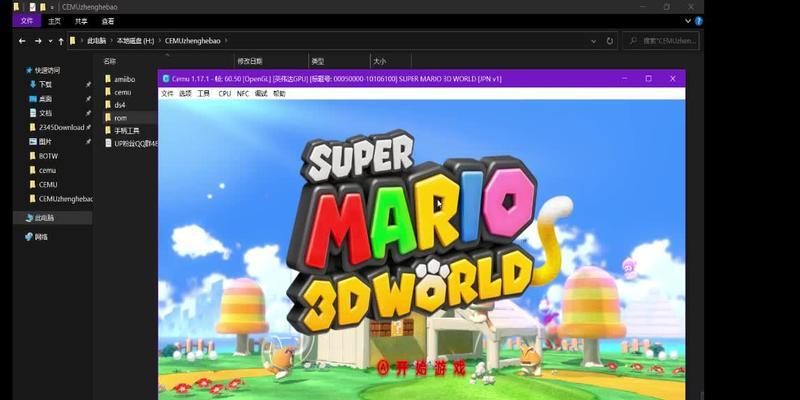The height and width of the screenshot is (400, 800).
Task: Click 本地磁盘 (H:) in the breadcrumb
Action: [x=135, y=41]
